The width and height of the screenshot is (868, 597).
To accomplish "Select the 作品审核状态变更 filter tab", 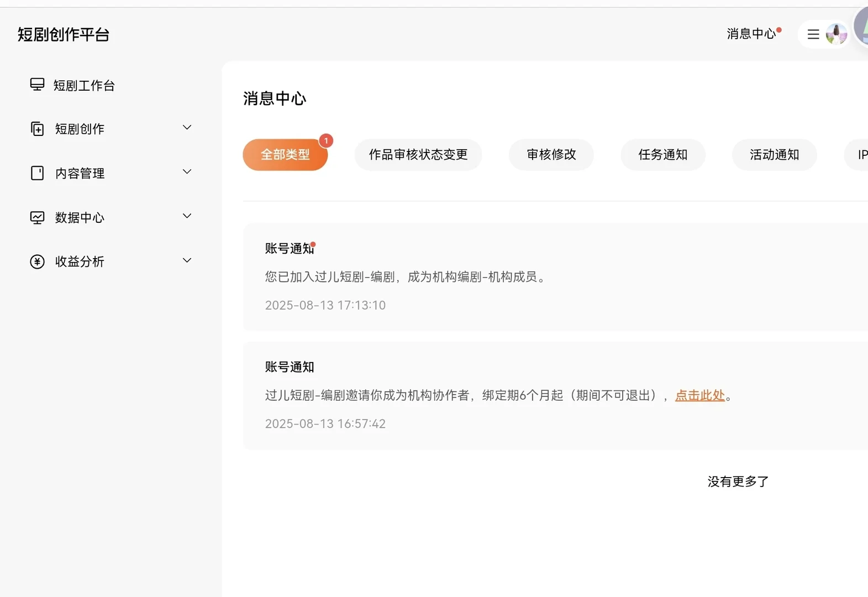I will tap(418, 155).
